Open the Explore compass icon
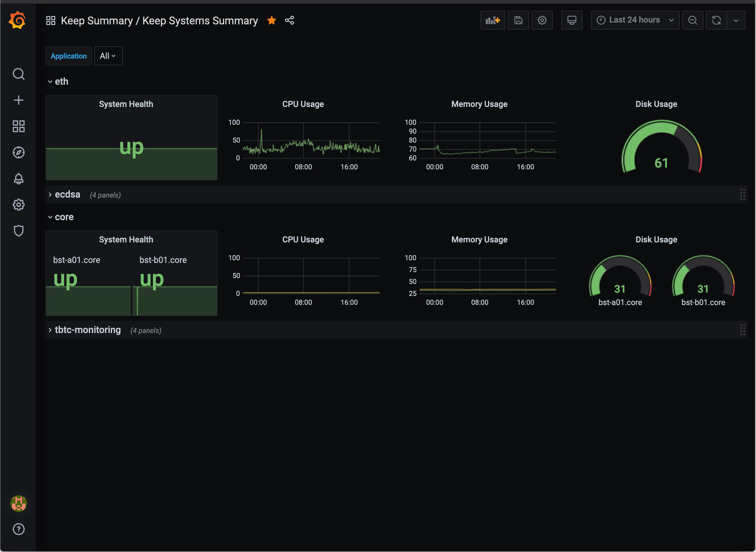This screenshot has height=552, width=756. click(19, 152)
